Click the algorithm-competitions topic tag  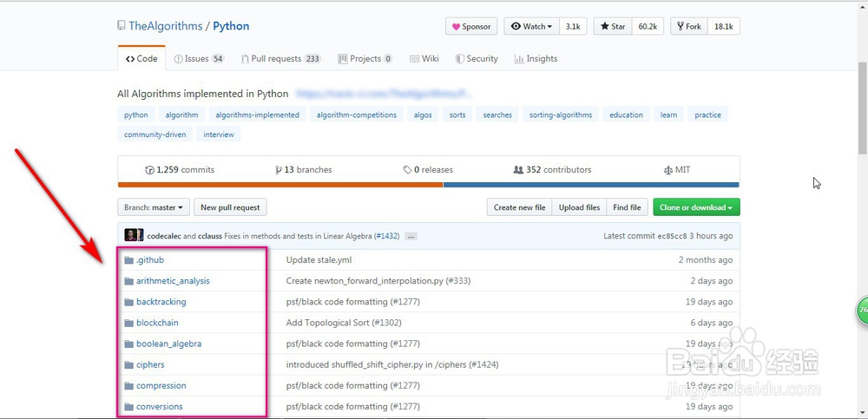357,115
